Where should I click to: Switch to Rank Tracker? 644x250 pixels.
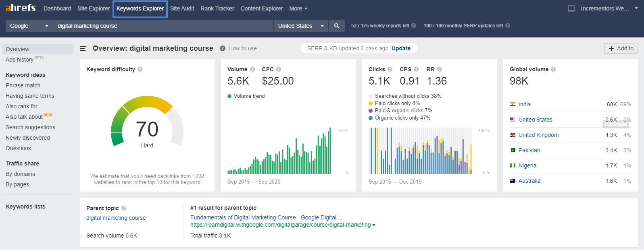point(217,8)
